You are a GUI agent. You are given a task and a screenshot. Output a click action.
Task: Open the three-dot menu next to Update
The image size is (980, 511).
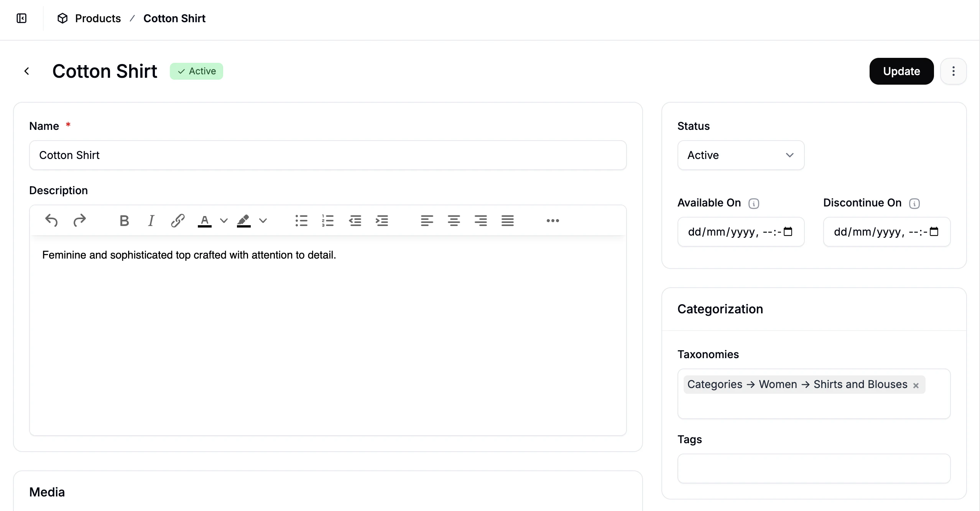pyautogui.click(x=954, y=71)
